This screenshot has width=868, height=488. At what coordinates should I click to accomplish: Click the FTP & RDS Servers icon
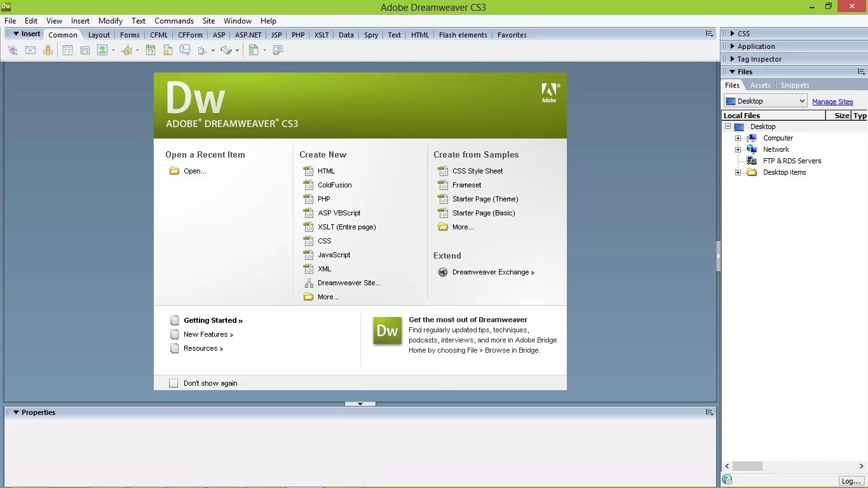(752, 161)
